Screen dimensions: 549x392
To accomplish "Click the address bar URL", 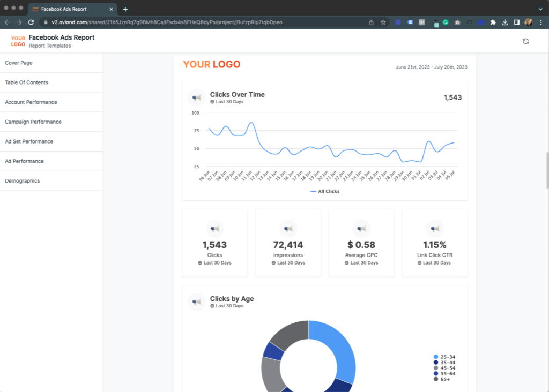I will [167, 22].
